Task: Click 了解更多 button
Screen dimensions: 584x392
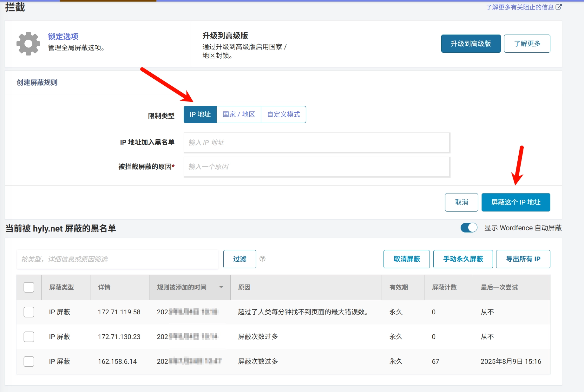Action: (527, 43)
